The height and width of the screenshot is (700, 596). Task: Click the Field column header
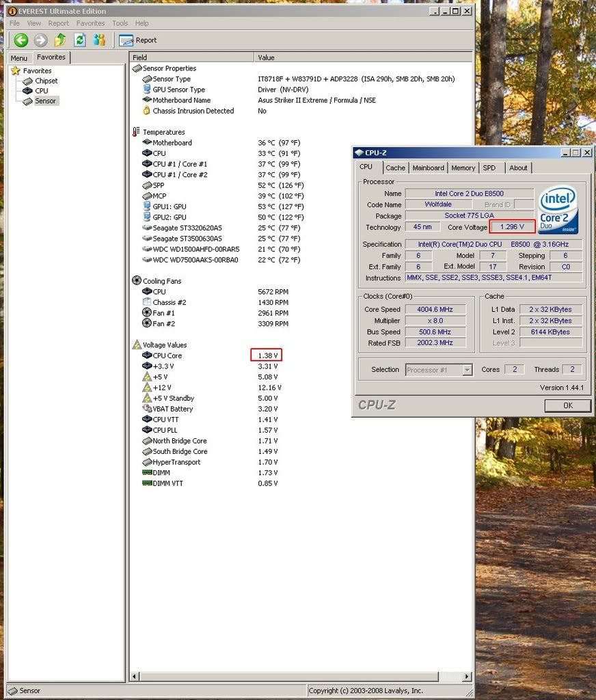pyautogui.click(x=192, y=57)
